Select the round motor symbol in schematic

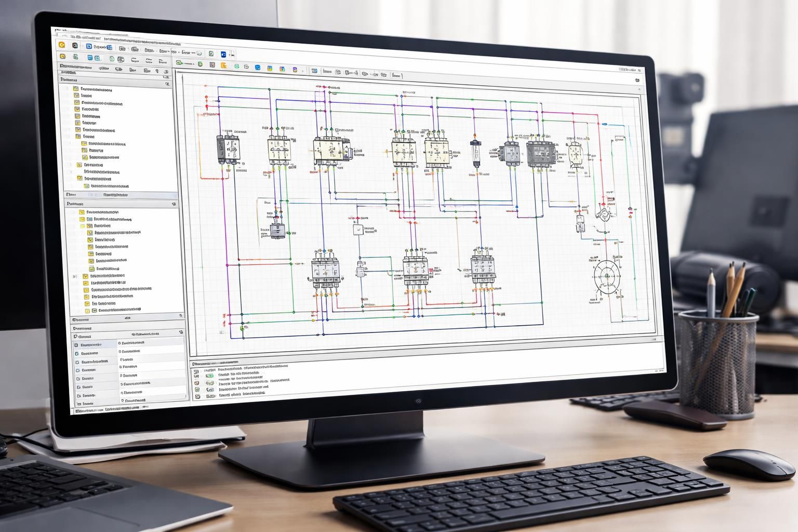606,277
